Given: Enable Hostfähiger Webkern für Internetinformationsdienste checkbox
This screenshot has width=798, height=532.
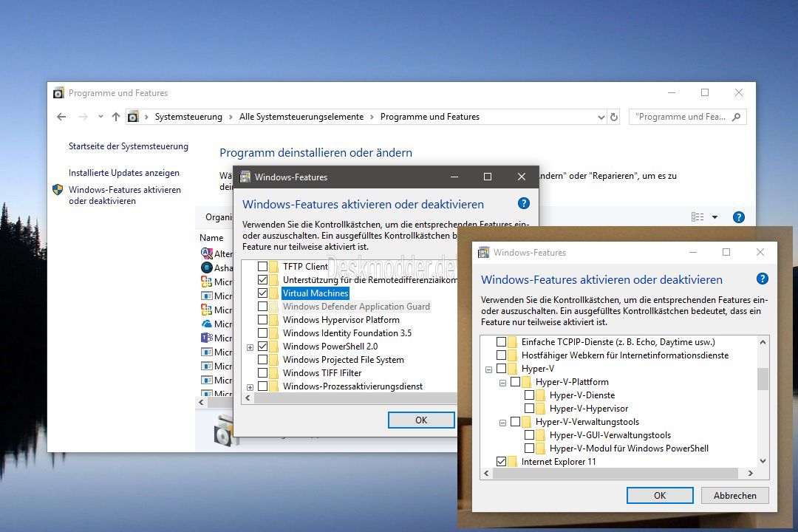Looking at the screenshot, I should tap(501, 355).
